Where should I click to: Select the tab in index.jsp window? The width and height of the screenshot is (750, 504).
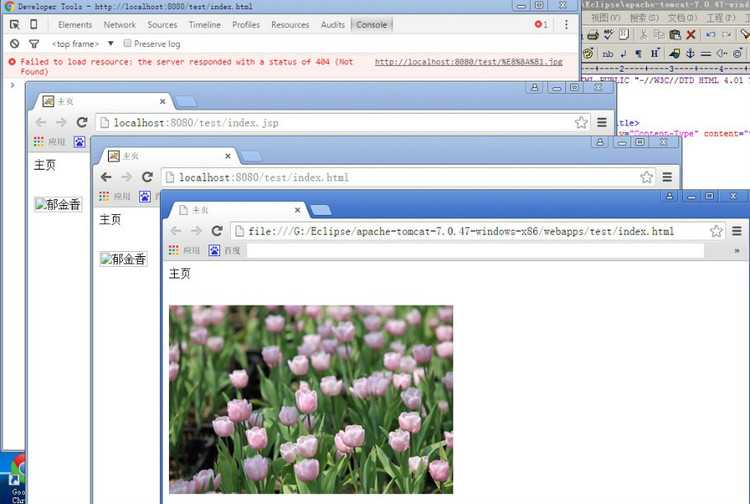point(103,101)
